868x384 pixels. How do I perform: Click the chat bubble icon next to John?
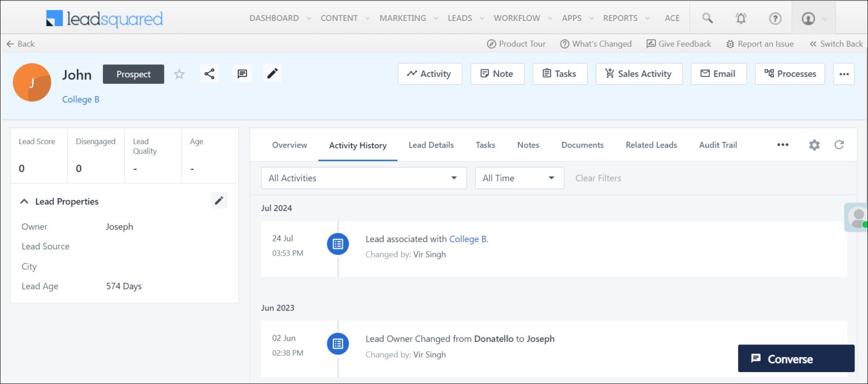coord(242,74)
